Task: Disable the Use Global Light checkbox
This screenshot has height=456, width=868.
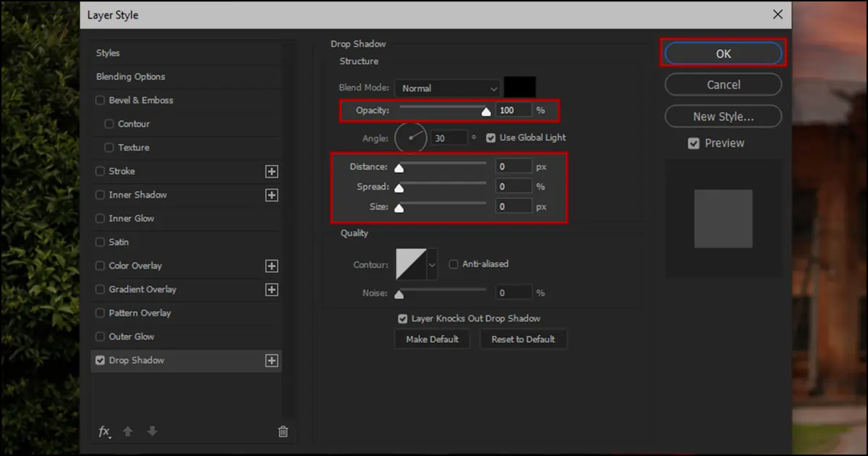Action: pos(490,137)
